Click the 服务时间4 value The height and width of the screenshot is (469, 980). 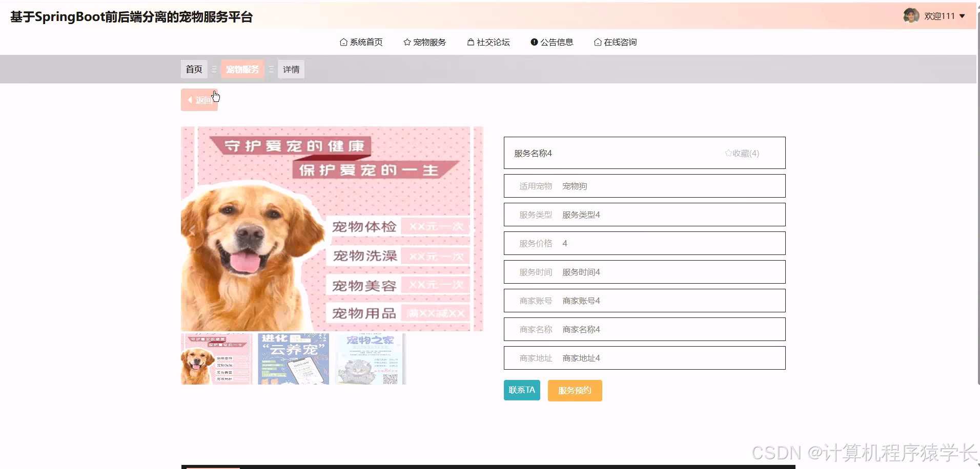[581, 272]
